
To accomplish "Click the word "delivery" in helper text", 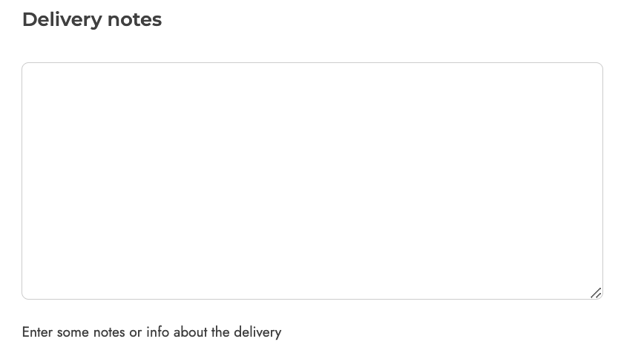I will pyautogui.click(x=257, y=332).
